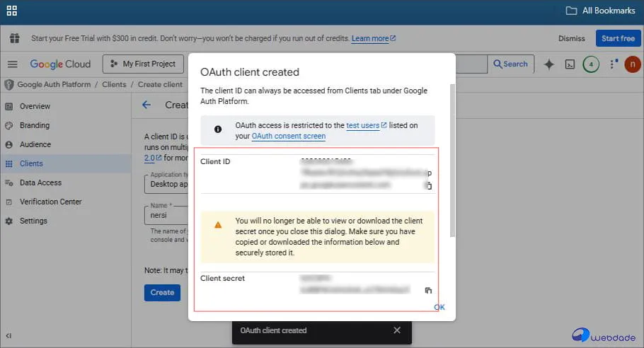Open the Application type dropdown
This screenshot has width=644, height=348.
pyautogui.click(x=166, y=184)
